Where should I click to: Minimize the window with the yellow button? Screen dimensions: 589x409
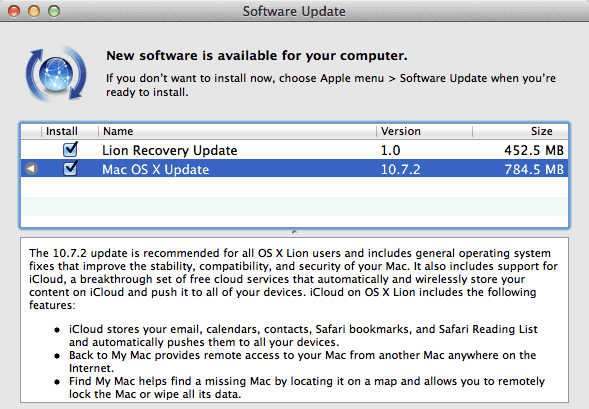(34, 11)
